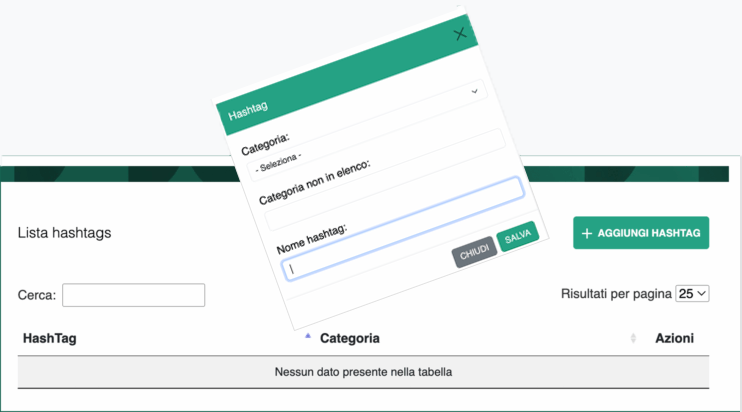Open the Risultati per pagina dropdown
Viewport: 742px width, 412px height.
pyautogui.click(x=692, y=294)
